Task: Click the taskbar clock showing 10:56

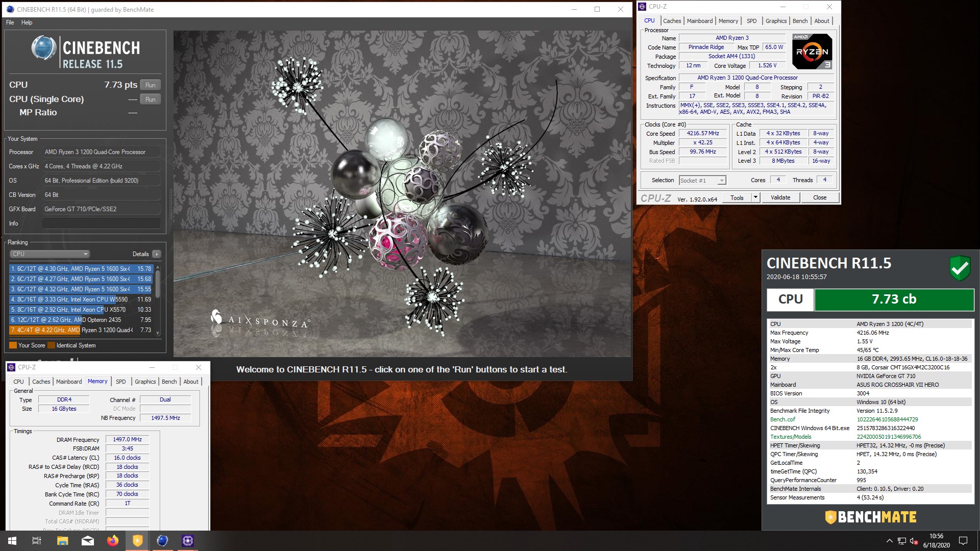Action: 936,541
